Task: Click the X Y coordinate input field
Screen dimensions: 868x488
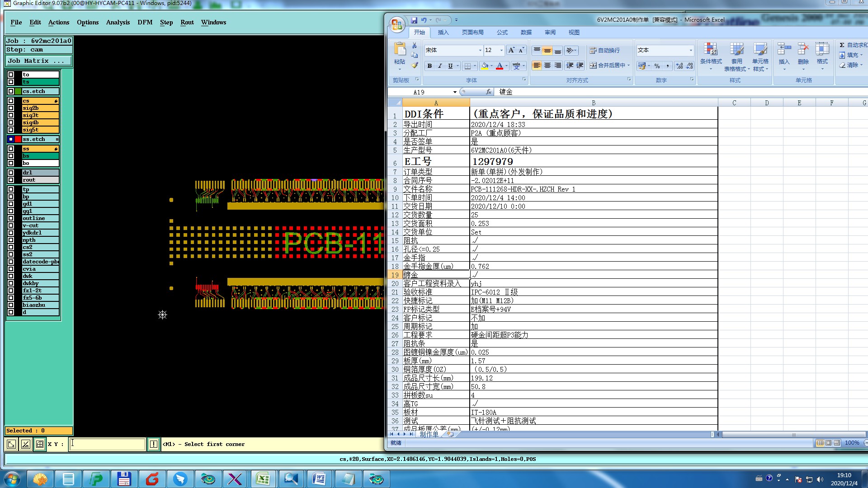Action: pyautogui.click(x=108, y=444)
